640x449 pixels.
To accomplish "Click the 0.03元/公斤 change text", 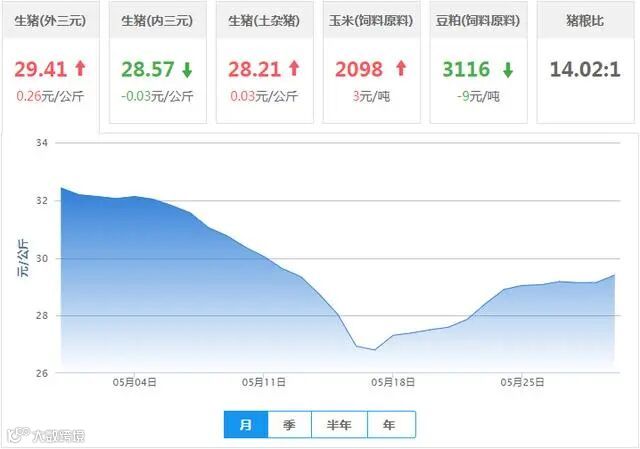I will click(x=264, y=96).
